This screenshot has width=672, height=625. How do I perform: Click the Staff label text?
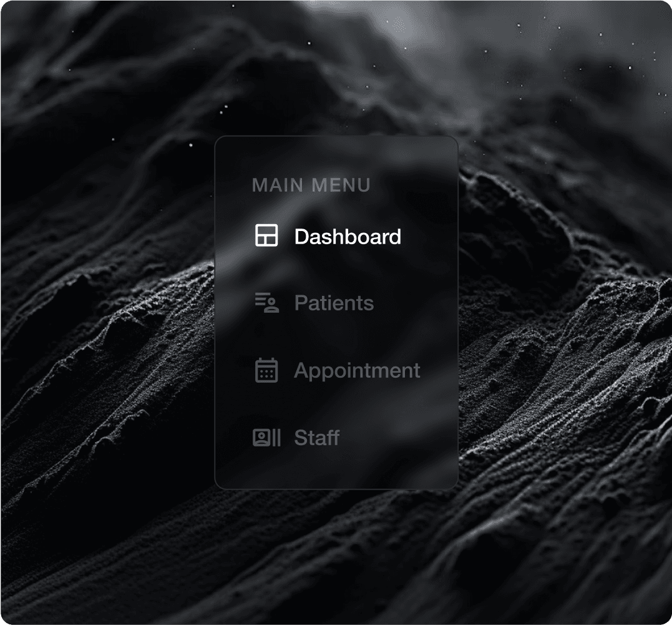pos(316,438)
